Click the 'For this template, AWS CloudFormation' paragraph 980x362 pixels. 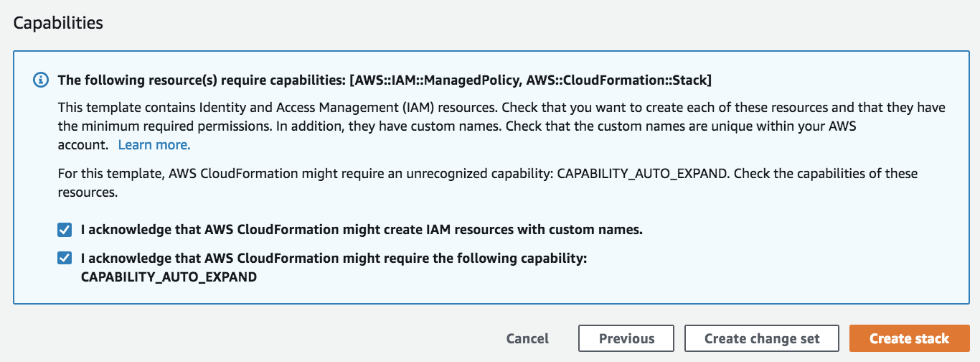click(488, 183)
